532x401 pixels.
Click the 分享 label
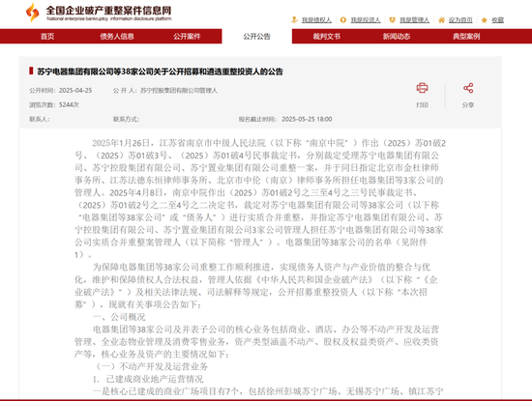pyautogui.click(x=468, y=105)
